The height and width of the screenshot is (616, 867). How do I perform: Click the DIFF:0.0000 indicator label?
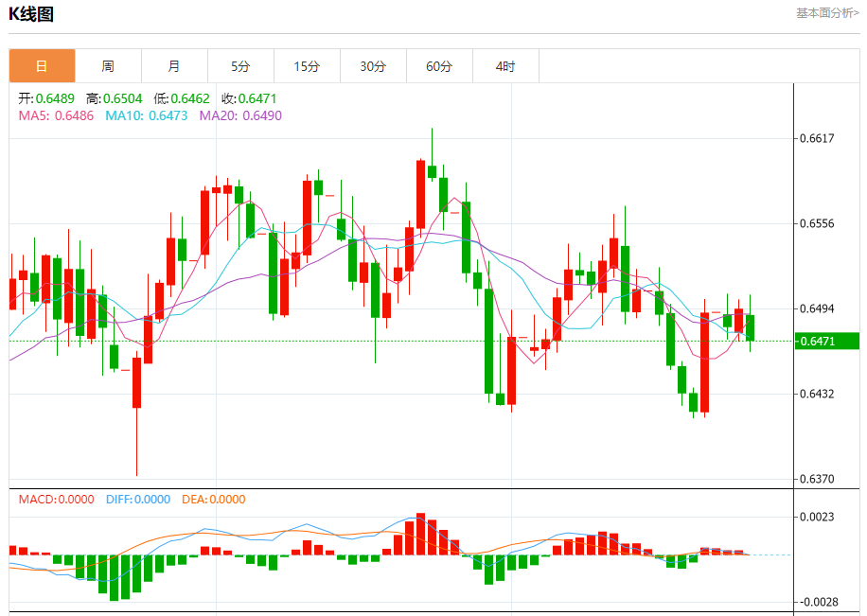[x=138, y=500]
